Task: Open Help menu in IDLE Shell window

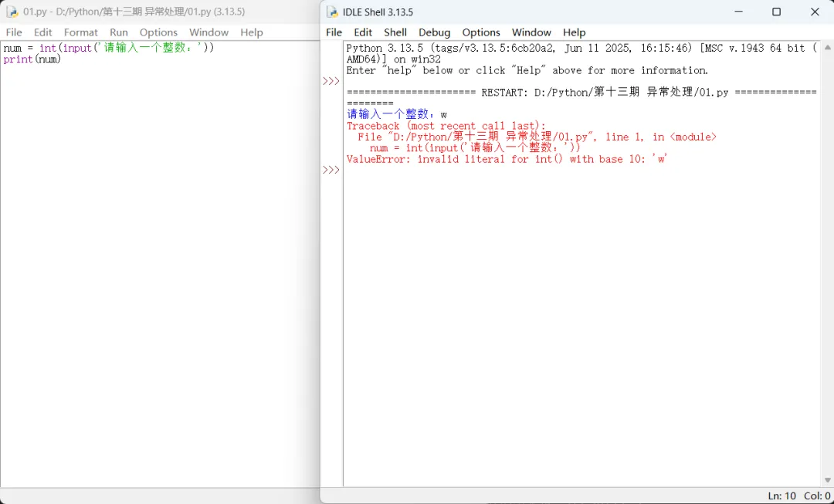Action: [x=574, y=32]
